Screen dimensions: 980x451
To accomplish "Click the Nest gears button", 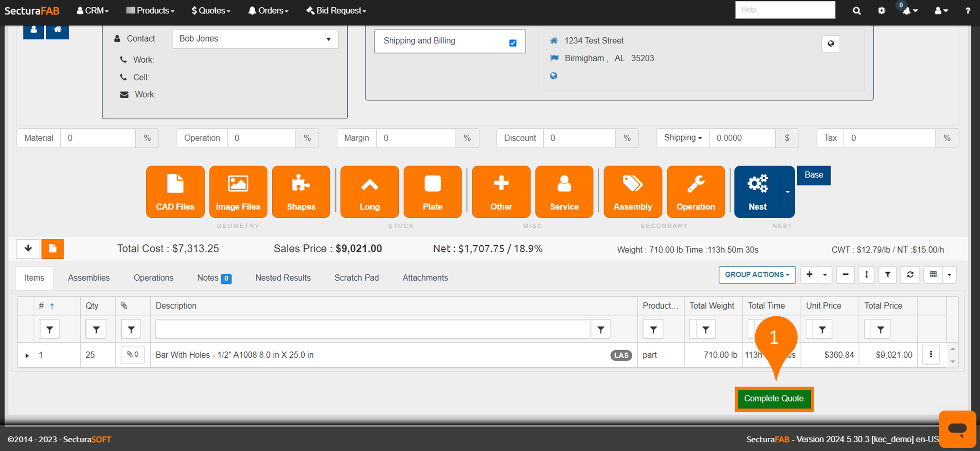I will (x=758, y=192).
